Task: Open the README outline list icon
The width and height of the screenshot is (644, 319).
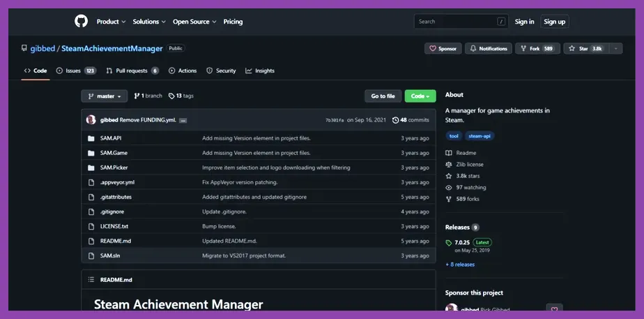Action: tap(91, 279)
